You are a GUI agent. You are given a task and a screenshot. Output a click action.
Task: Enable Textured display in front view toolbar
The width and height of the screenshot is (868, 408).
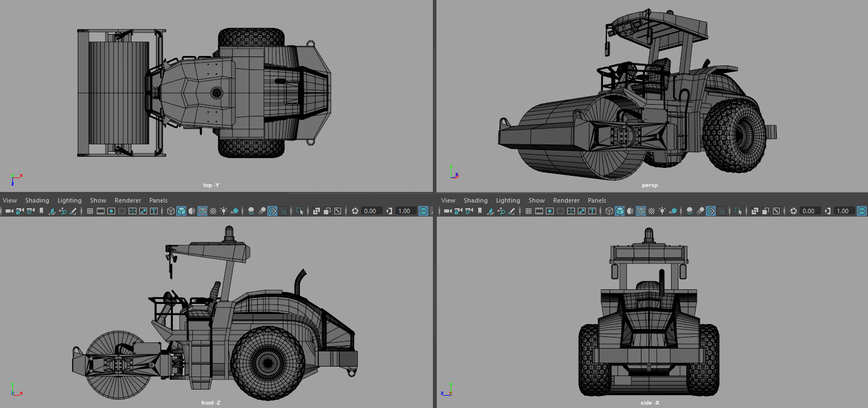[x=213, y=211]
